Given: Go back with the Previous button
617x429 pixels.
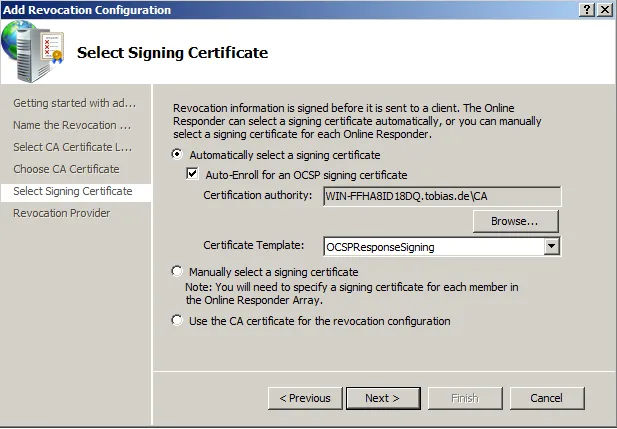Looking at the screenshot, I should [x=305, y=398].
